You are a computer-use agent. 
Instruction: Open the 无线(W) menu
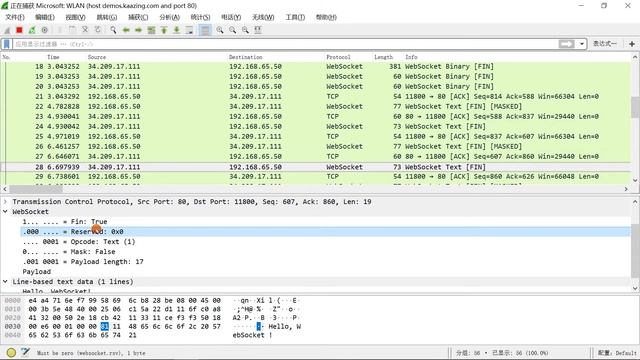[x=263, y=17]
